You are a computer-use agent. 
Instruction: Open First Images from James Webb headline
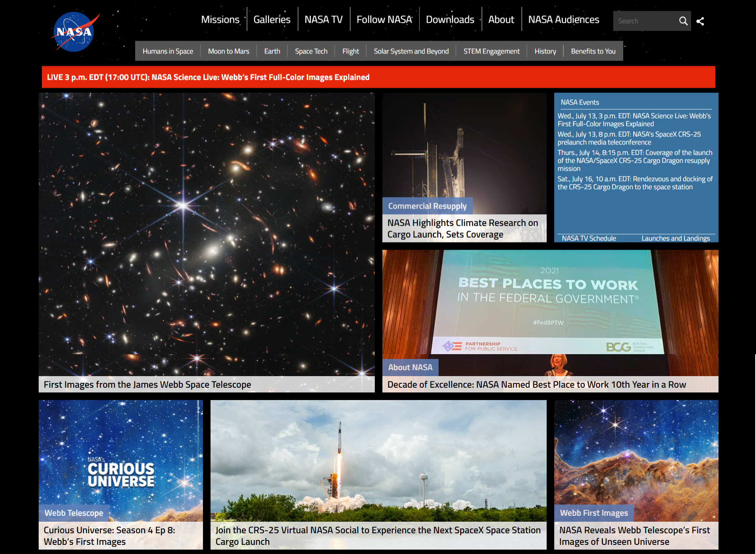148,384
